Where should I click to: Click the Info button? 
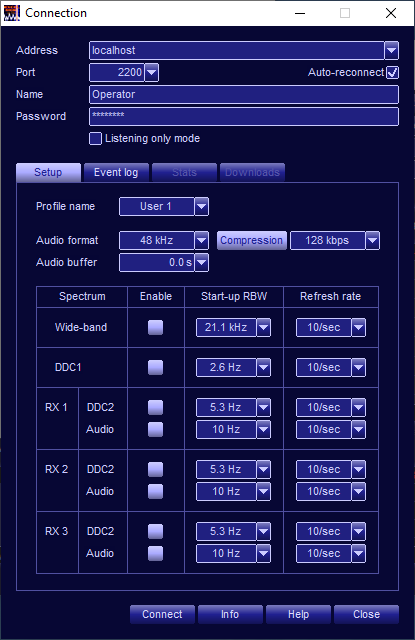[x=230, y=614]
